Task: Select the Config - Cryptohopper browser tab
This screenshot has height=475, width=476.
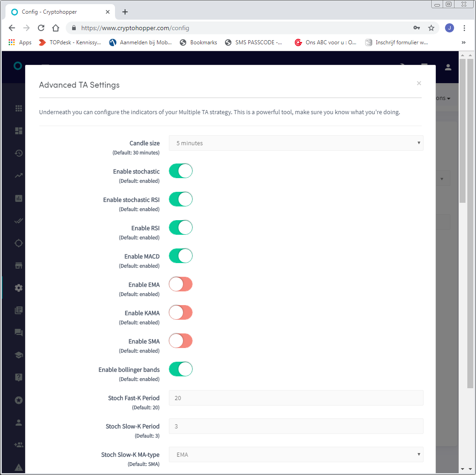Action: click(60, 12)
